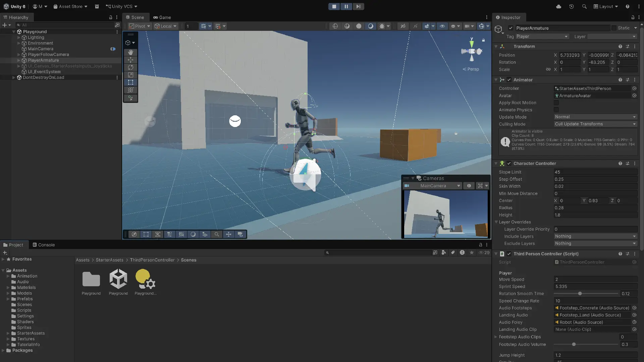Select the Move tool in Scene
The image size is (644, 362).
coord(130,60)
